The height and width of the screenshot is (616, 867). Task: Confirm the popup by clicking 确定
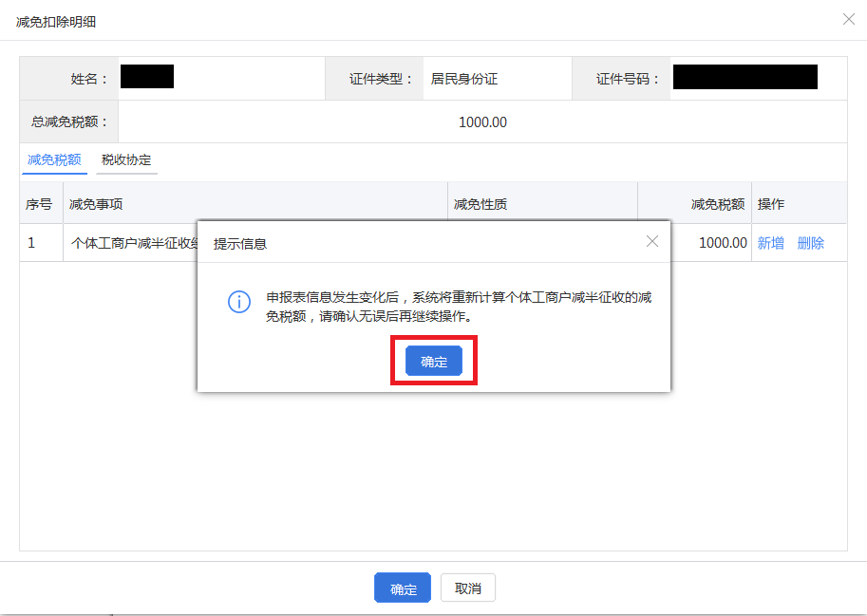[x=433, y=361]
